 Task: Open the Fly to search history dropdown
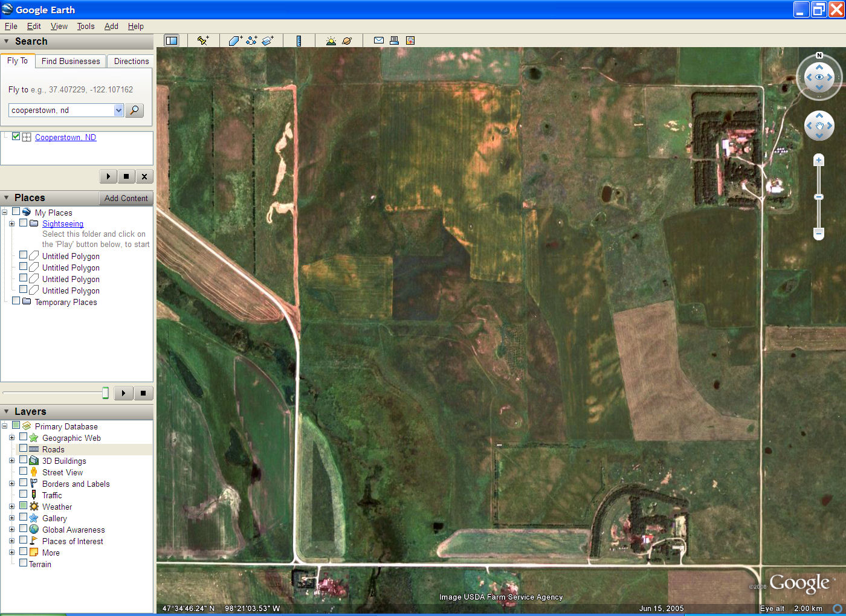pos(118,110)
